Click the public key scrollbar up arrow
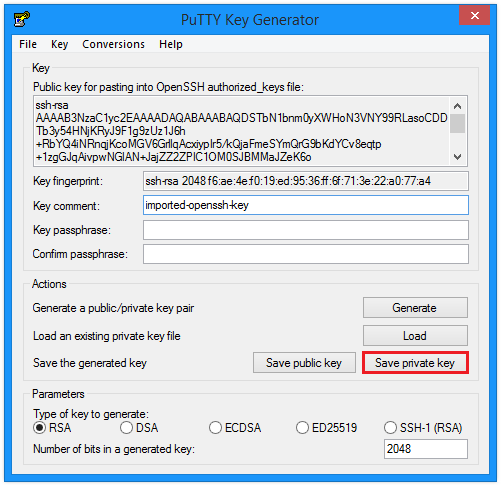The image size is (502, 485). 458,106
